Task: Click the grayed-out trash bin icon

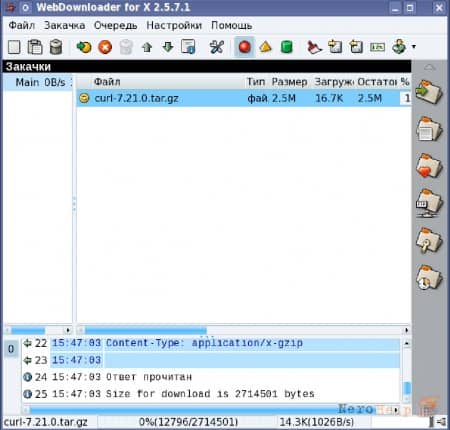Action: [126, 47]
